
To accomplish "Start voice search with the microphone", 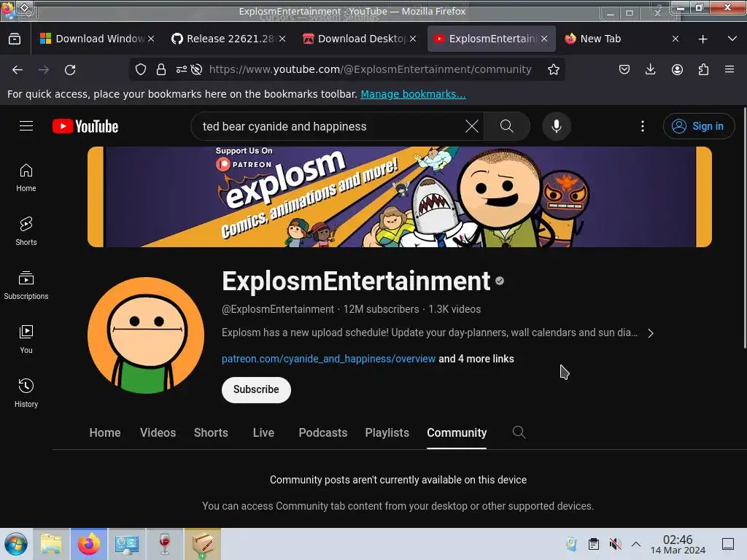I will click(557, 126).
